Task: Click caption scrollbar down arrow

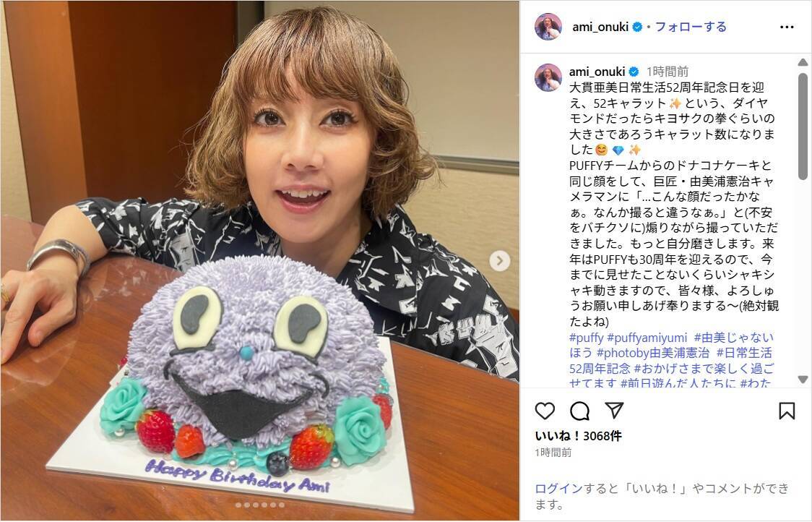Action: (803, 380)
